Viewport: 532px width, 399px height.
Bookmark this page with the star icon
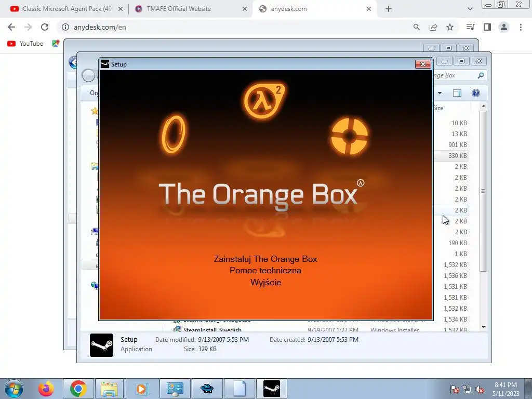[450, 27]
